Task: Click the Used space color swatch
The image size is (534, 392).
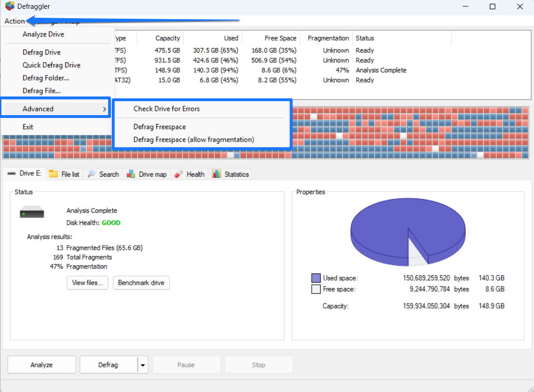Action: (x=317, y=278)
